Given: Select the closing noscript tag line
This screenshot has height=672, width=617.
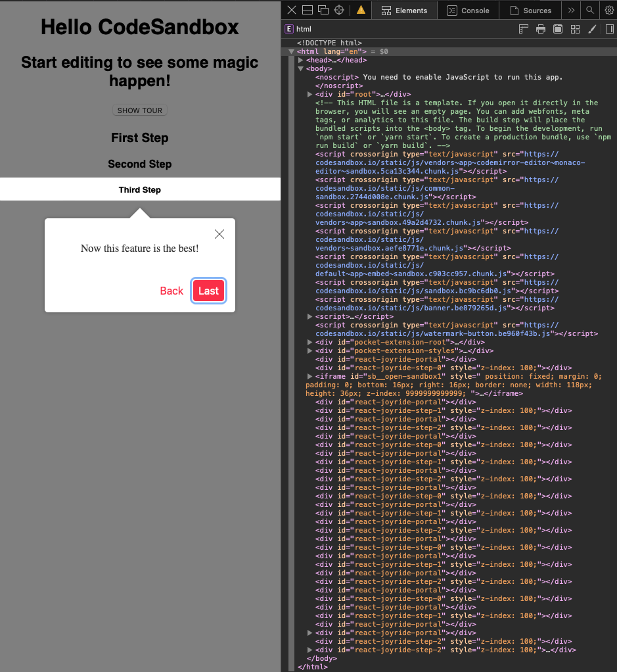Looking at the screenshot, I should click(339, 85).
